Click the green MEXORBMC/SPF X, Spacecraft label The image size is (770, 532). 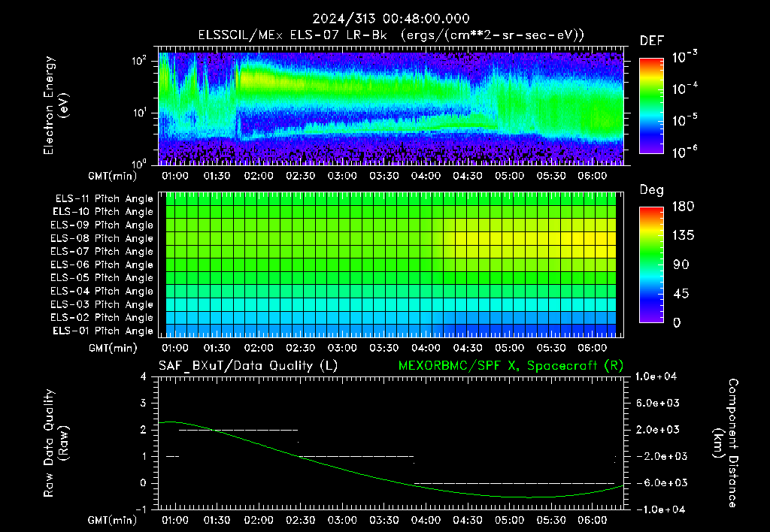click(511, 366)
